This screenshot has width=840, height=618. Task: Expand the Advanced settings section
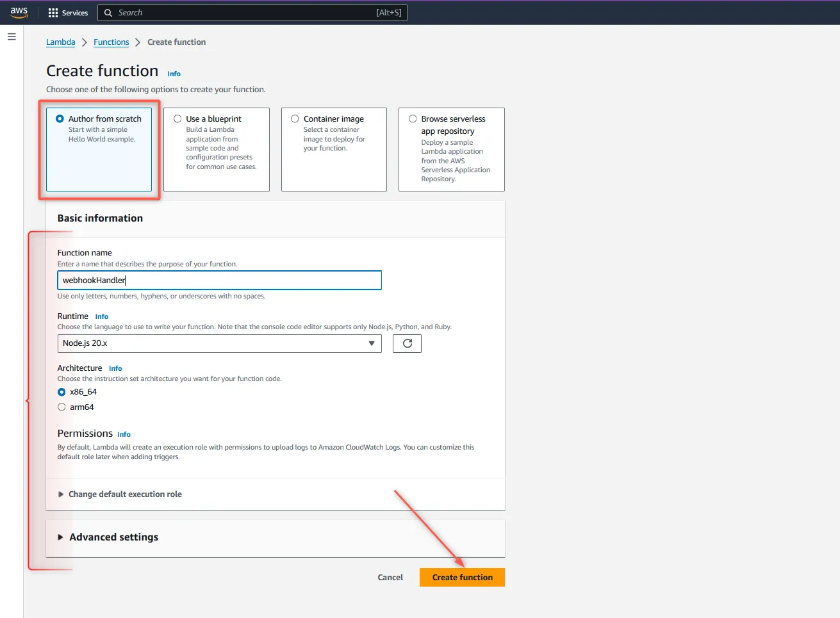pyautogui.click(x=108, y=537)
